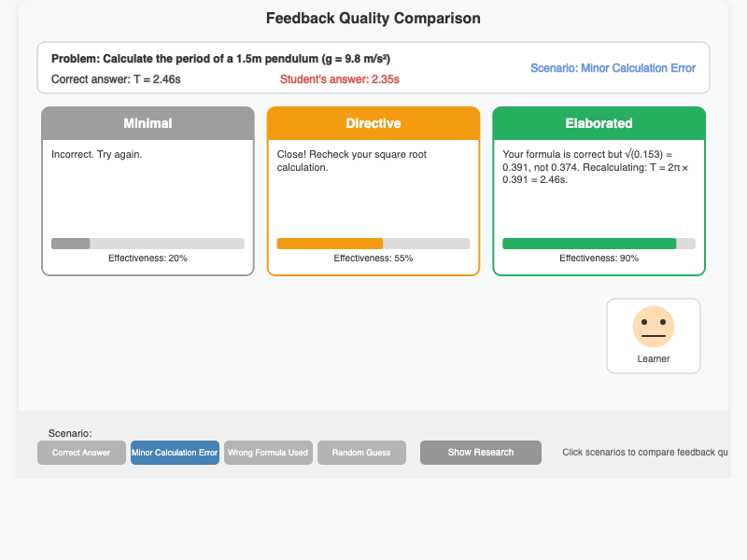Click the Directive feedback card header

click(373, 122)
